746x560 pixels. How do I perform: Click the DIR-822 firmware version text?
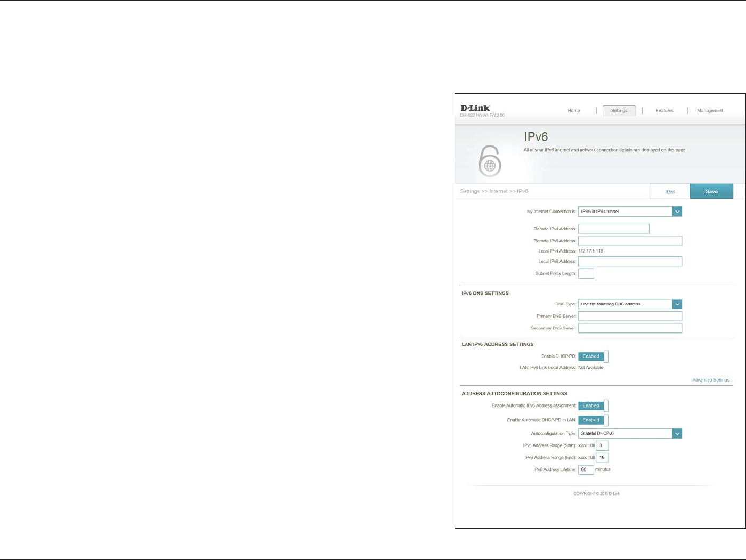(482, 115)
